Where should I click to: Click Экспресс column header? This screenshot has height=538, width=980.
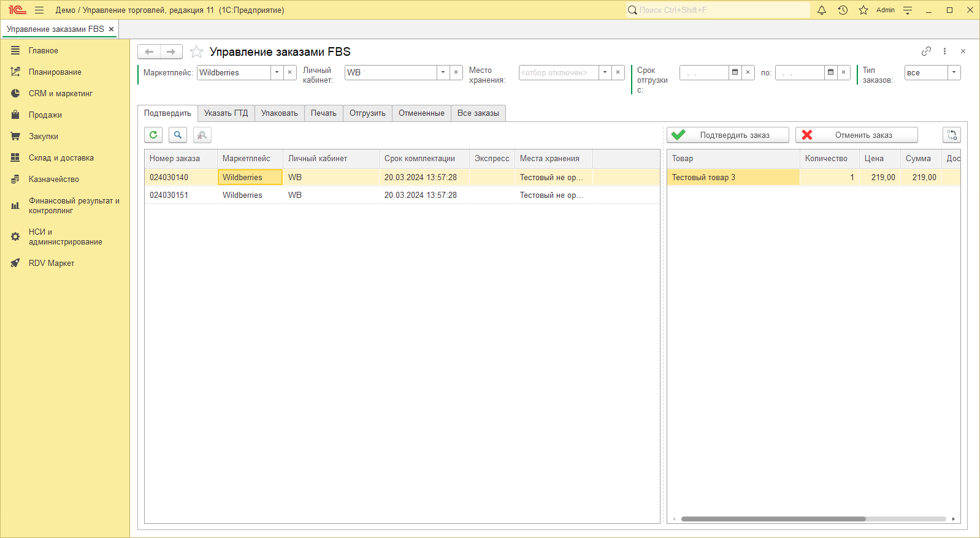(x=492, y=158)
